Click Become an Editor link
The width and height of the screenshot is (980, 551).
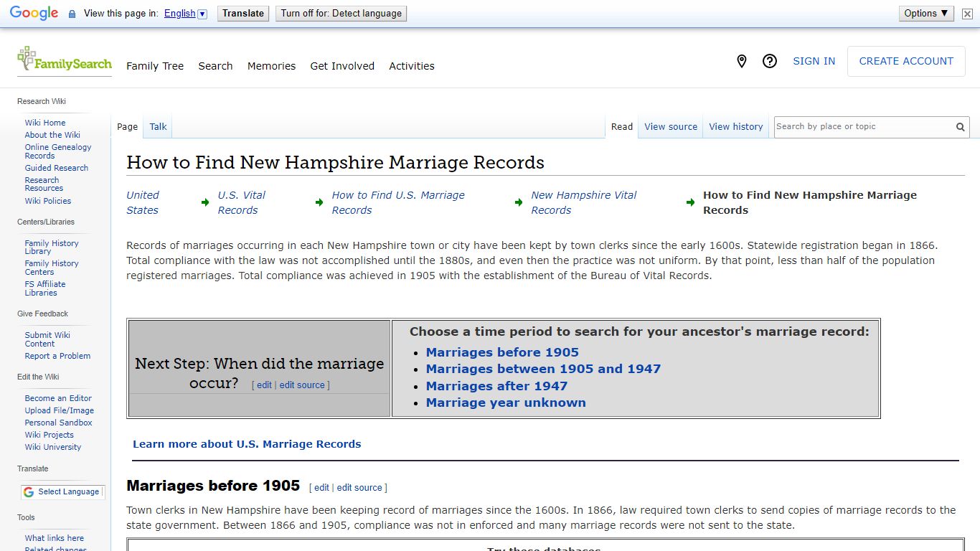58,398
